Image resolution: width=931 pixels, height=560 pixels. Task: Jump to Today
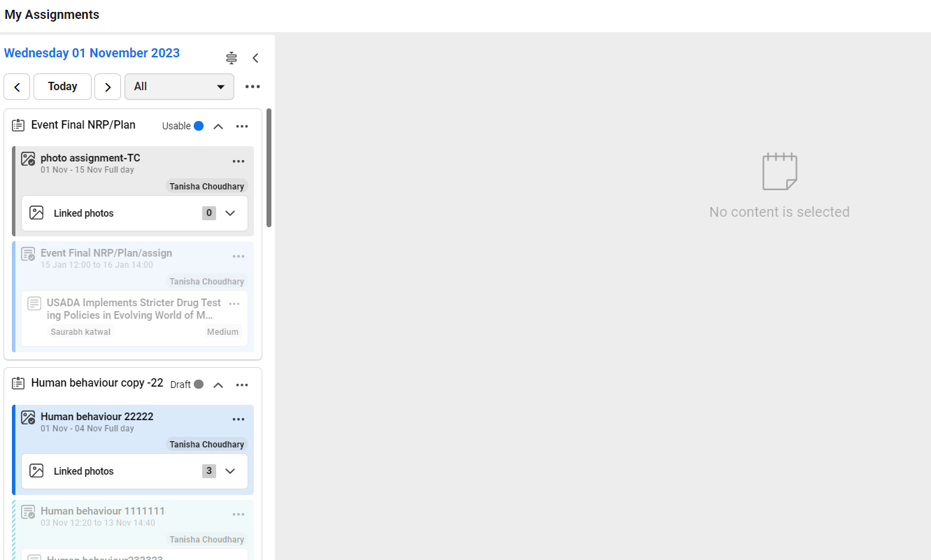[x=62, y=87]
